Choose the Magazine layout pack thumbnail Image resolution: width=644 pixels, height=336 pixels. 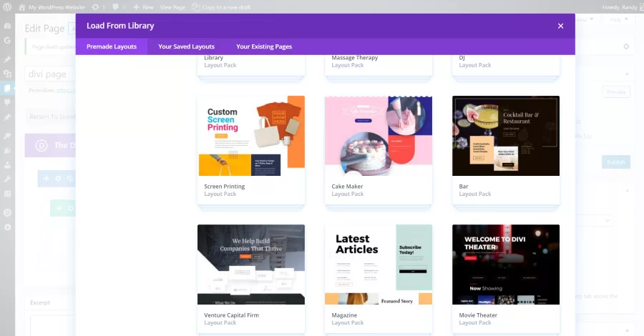click(x=379, y=265)
